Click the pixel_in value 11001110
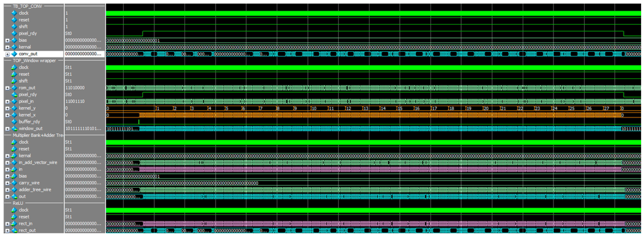This screenshot has height=237, width=644. (x=75, y=102)
